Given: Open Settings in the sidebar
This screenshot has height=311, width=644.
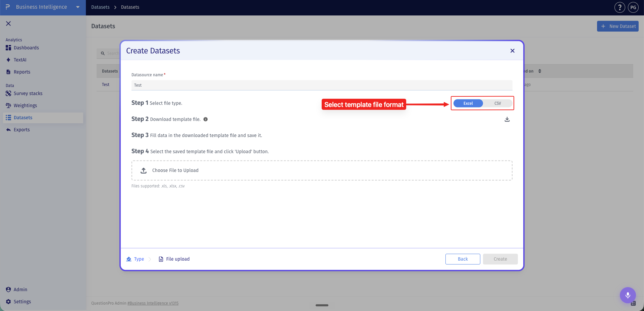Looking at the screenshot, I should coord(22,302).
